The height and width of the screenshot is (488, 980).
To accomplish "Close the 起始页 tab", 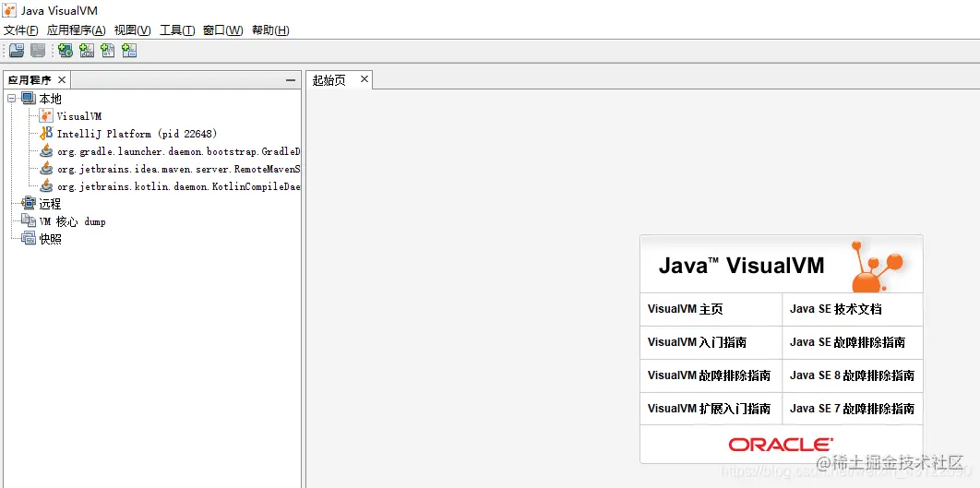I will click(365, 78).
